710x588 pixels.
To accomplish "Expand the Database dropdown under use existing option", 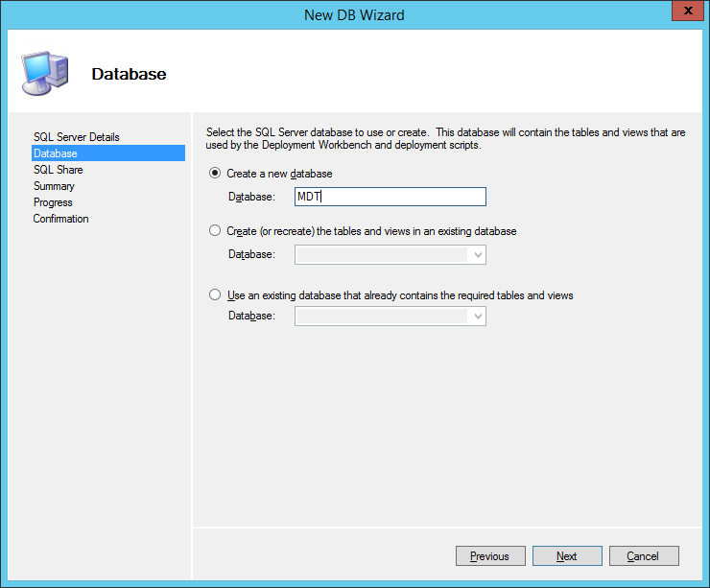I will (390, 316).
